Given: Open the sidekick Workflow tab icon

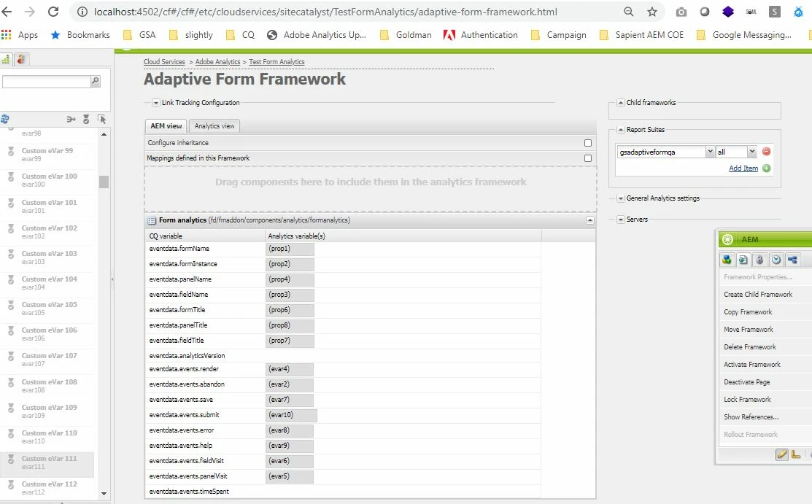Looking at the screenshot, I should (x=792, y=260).
